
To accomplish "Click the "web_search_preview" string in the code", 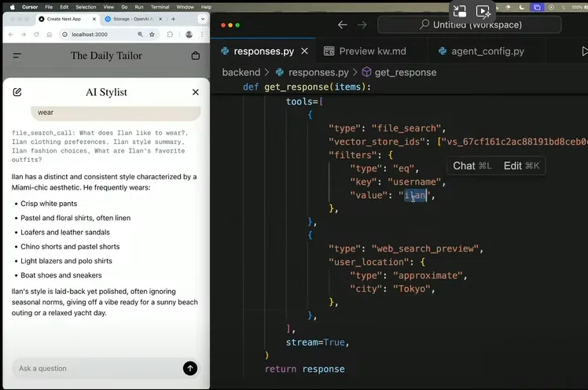I will coord(425,249).
